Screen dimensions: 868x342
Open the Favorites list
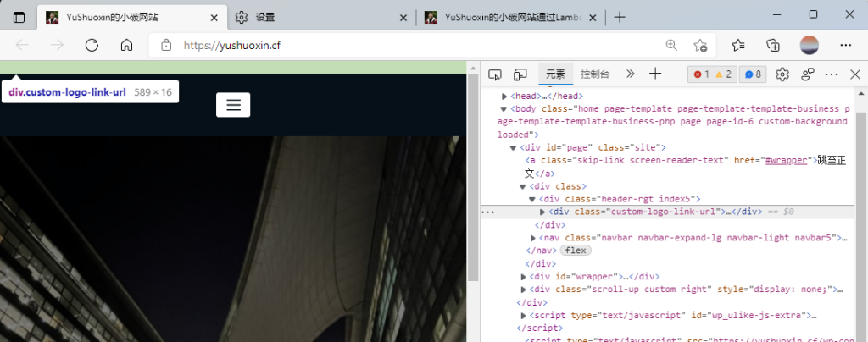coord(738,45)
